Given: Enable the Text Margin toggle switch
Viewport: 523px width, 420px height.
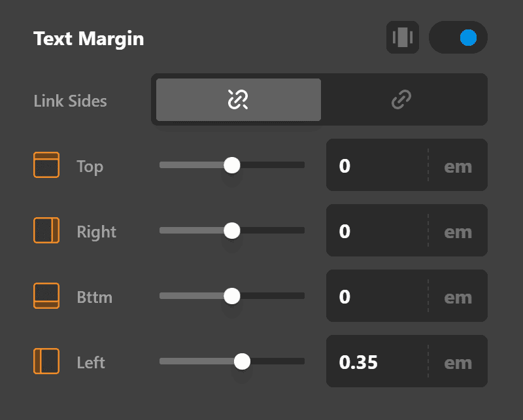Looking at the screenshot, I should [x=458, y=38].
